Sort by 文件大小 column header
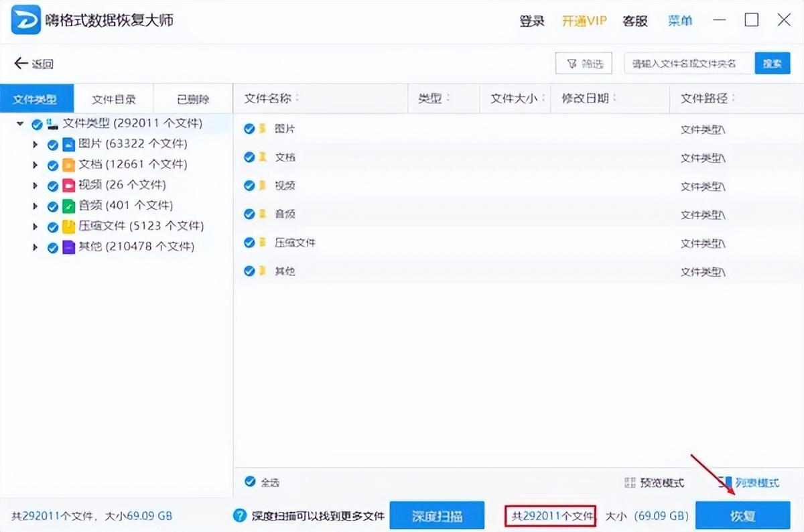The height and width of the screenshot is (532, 804). 515,98
